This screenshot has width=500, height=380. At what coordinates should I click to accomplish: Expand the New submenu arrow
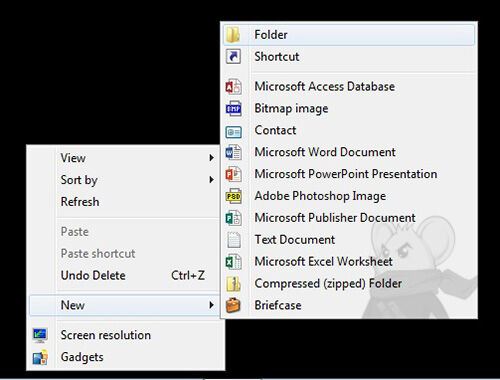point(211,305)
